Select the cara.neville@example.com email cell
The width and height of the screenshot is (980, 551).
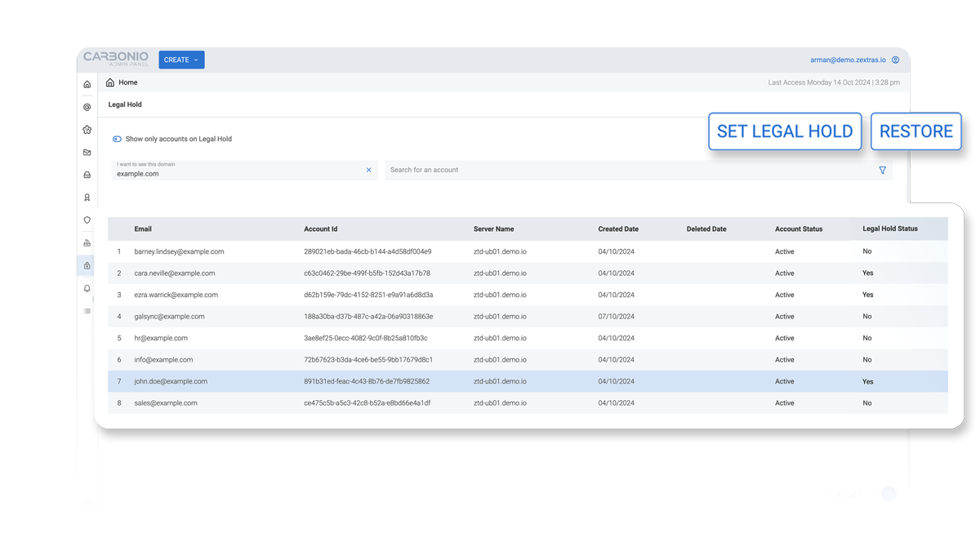[x=175, y=273]
